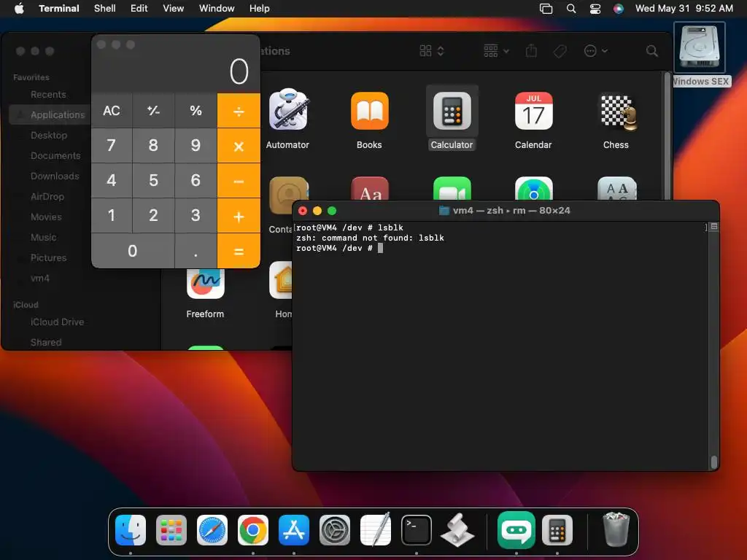Click the equals button on Calculator

tap(239, 251)
